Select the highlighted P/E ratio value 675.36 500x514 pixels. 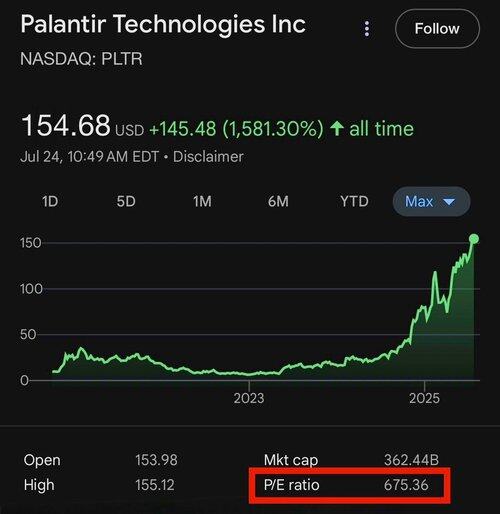coord(406,485)
